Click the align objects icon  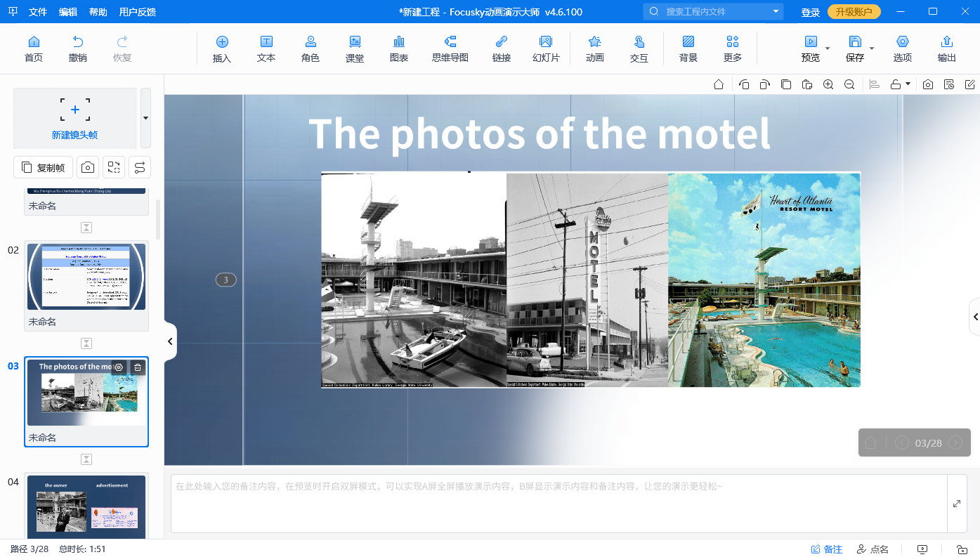(875, 84)
